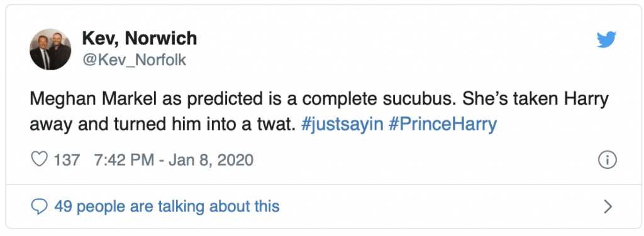Like the tweet with the heart icon

40,159
